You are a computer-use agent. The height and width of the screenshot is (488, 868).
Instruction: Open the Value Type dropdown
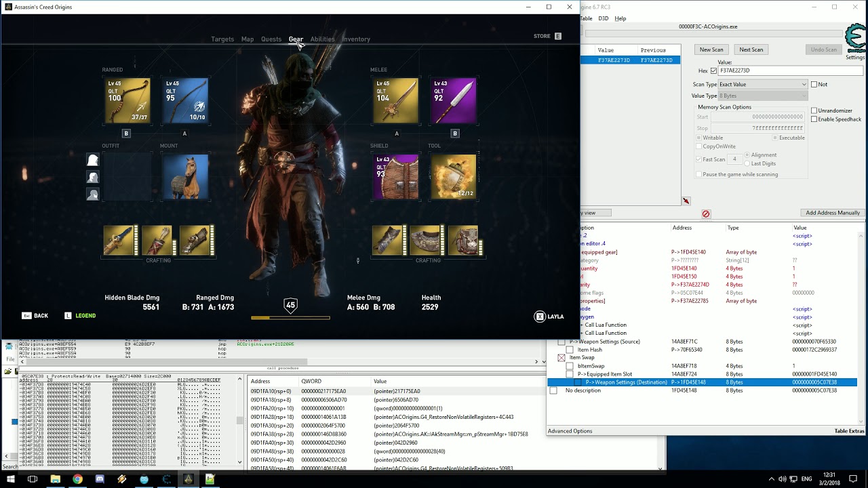763,96
